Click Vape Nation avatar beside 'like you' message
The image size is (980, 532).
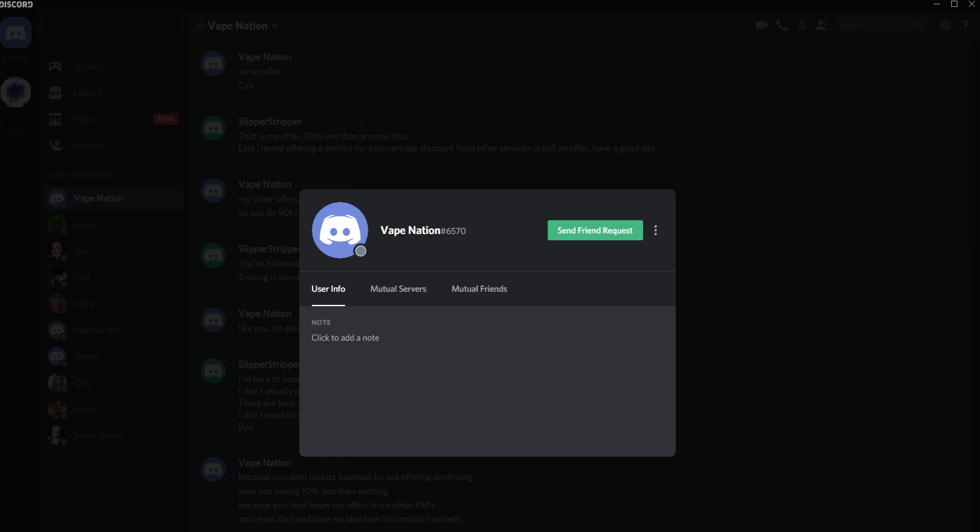coord(213,320)
